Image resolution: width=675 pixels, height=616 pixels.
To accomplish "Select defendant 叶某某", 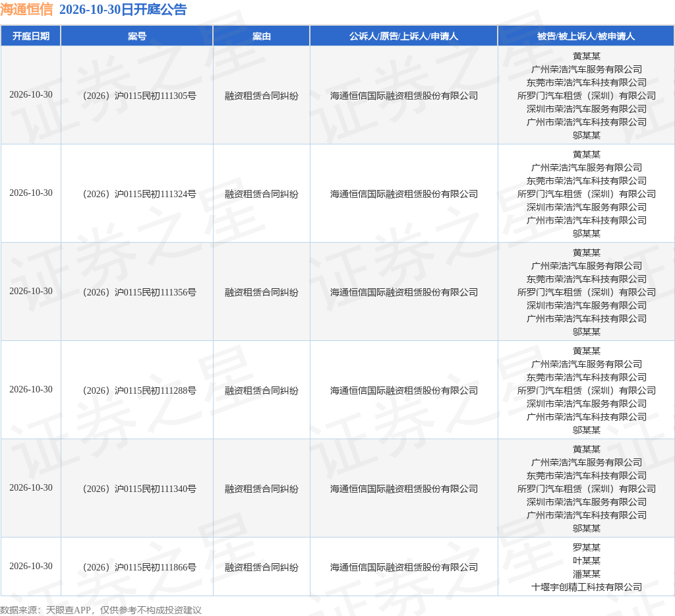I will [x=586, y=561].
